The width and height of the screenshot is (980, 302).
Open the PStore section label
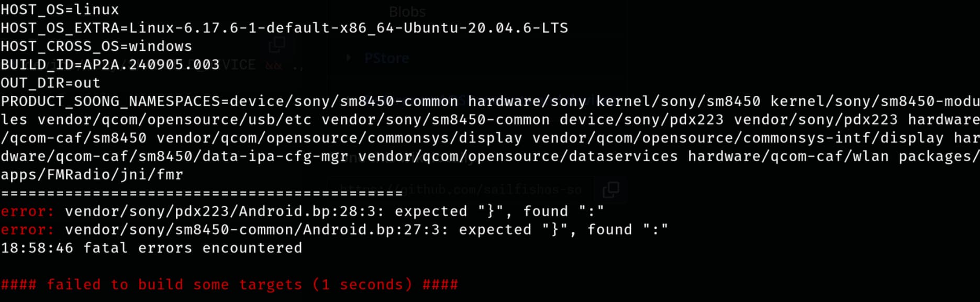[x=386, y=58]
